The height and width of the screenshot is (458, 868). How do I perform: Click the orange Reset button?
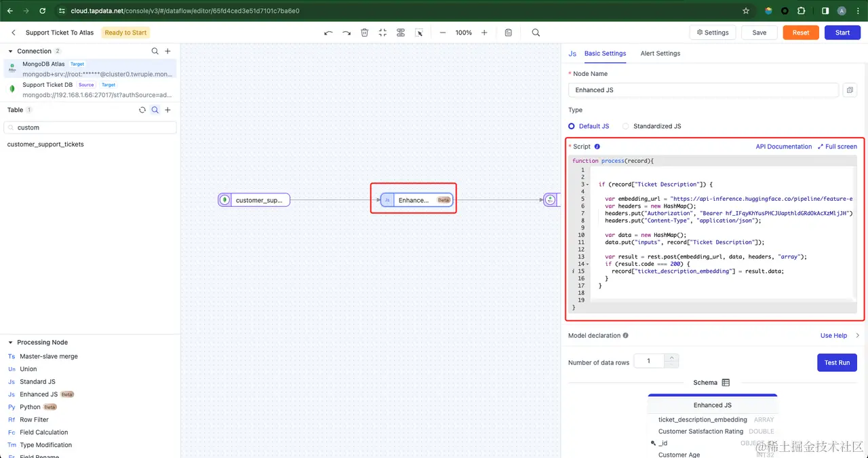801,33
